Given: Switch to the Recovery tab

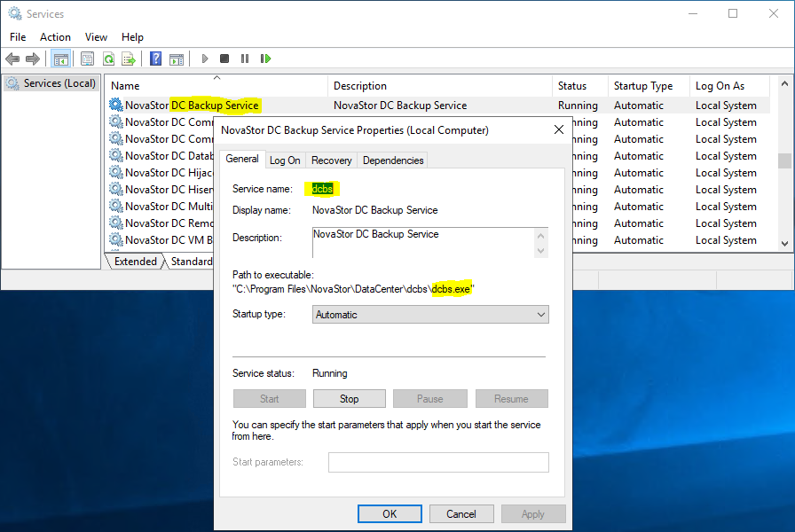Looking at the screenshot, I should tap(332, 160).
